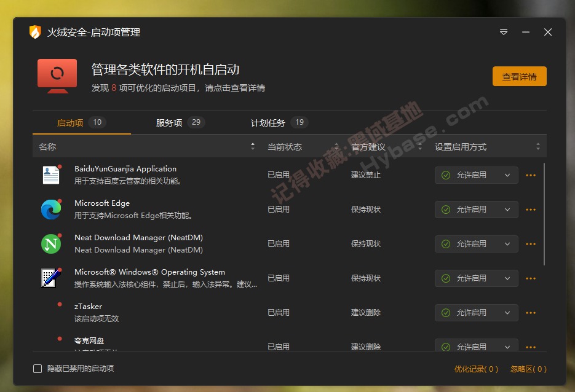Image resolution: width=575 pixels, height=392 pixels.
Task: Click the Neat Download Manager green icon
Action: pos(51,244)
